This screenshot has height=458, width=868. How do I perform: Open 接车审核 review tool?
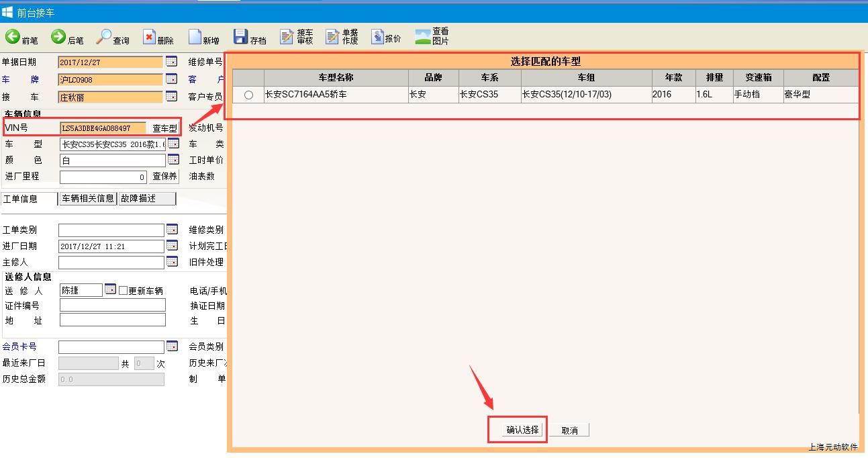[287, 37]
